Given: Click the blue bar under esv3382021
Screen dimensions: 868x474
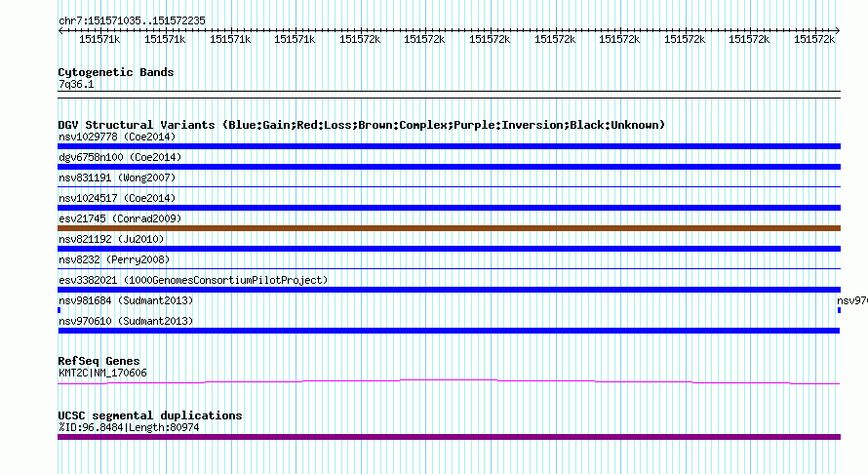Looking at the screenshot, I should [449, 290].
